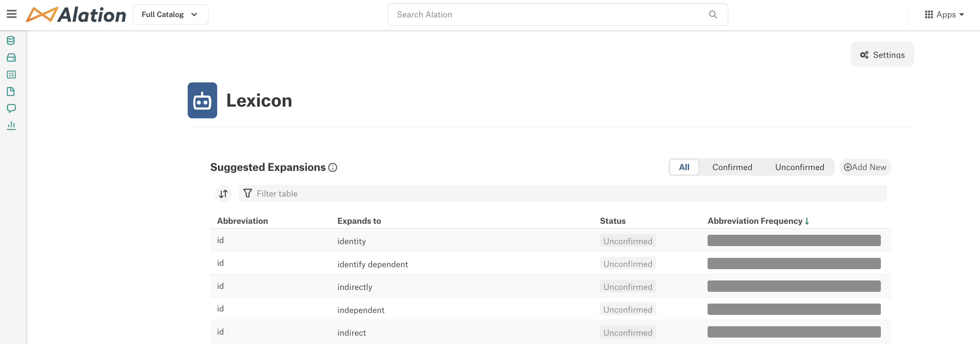The image size is (980, 344).
Task: Click the Add New button
Action: click(x=865, y=167)
